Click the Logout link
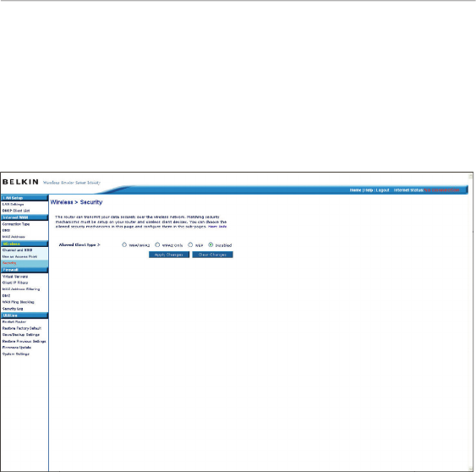The width and height of the screenshot is (476, 472). tap(382, 190)
